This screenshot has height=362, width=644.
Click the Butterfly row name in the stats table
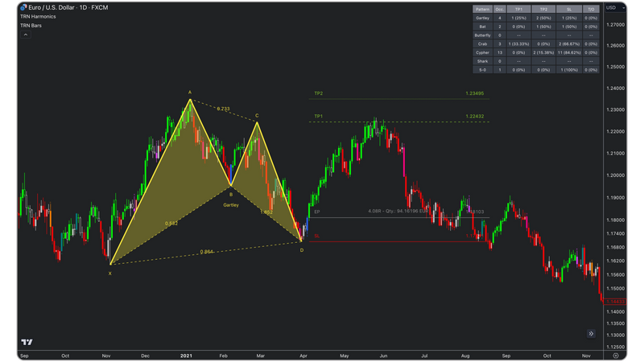[482, 35]
